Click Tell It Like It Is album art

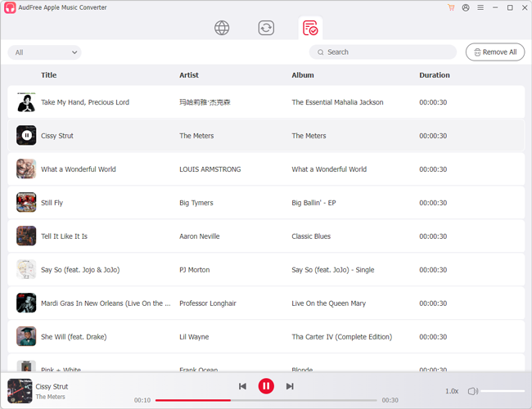(x=26, y=236)
